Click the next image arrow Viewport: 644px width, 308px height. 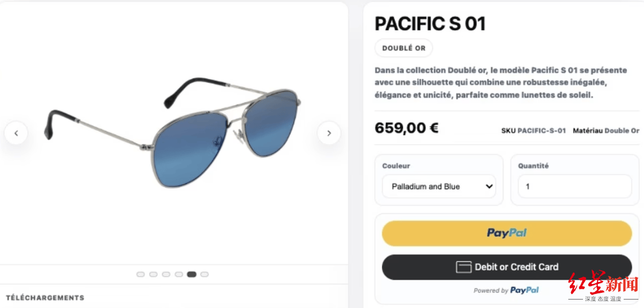point(329,133)
